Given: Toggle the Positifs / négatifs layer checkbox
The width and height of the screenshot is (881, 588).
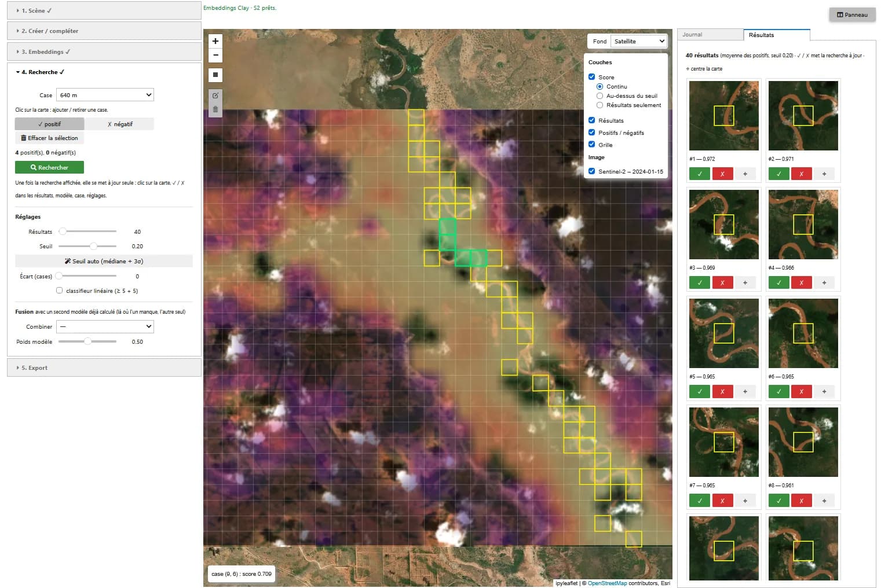Looking at the screenshot, I should [591, 132].
